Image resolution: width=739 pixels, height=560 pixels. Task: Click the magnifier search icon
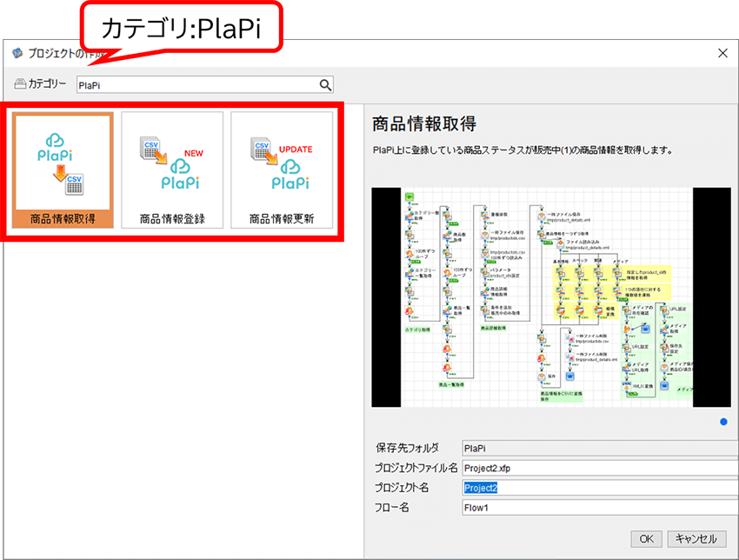click(325, 84)
